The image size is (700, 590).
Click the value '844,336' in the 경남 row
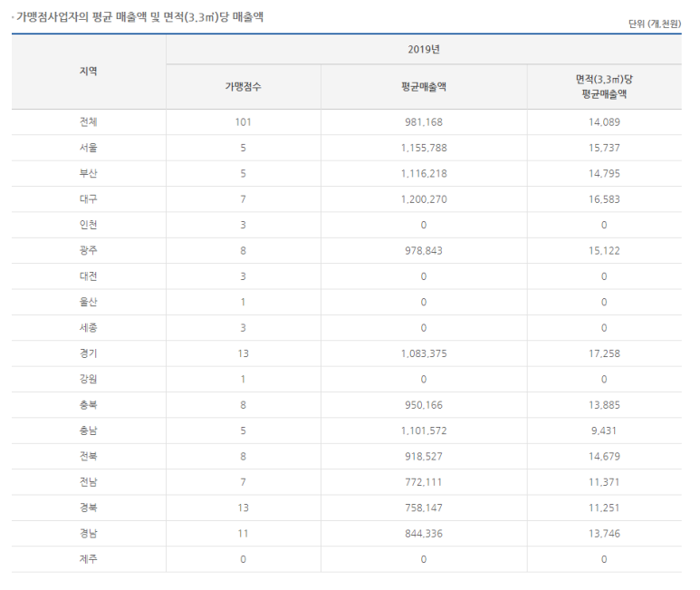423,533
